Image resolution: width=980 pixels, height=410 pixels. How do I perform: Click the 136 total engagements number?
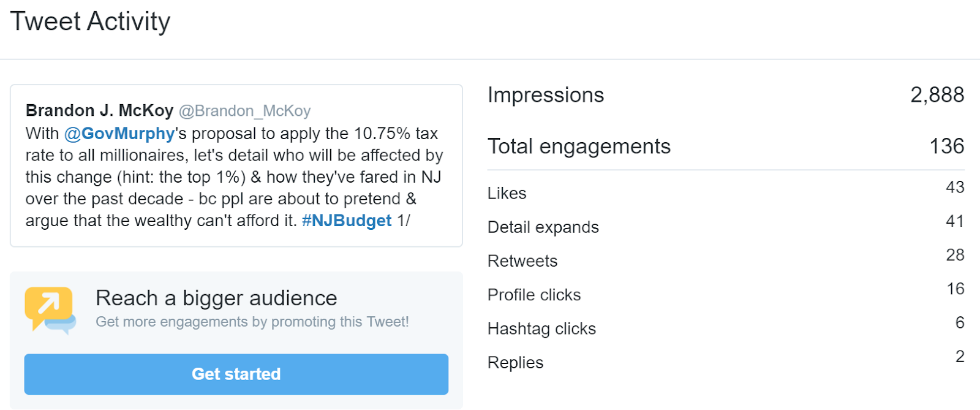click(x=947, y=146)
